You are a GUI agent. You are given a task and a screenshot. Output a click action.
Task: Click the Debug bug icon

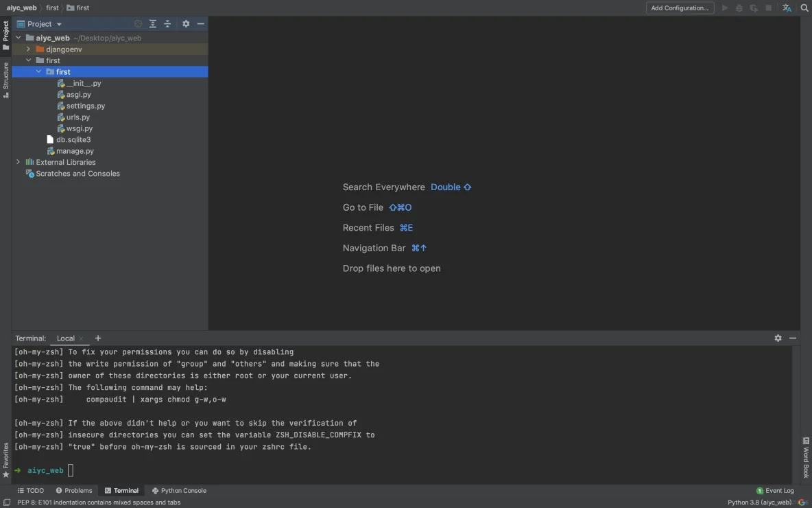click(739, 8)
